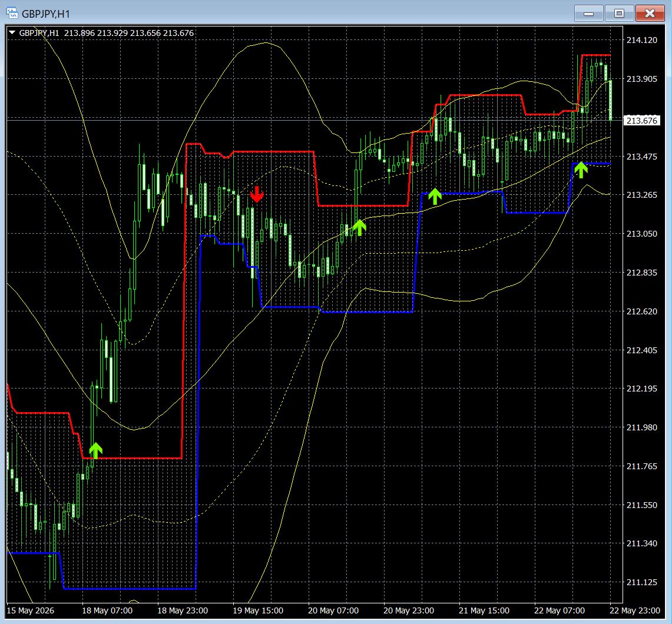The image size is (672, 624).
Task: Click the 213.676 current price label
Action: pos(641,120)
